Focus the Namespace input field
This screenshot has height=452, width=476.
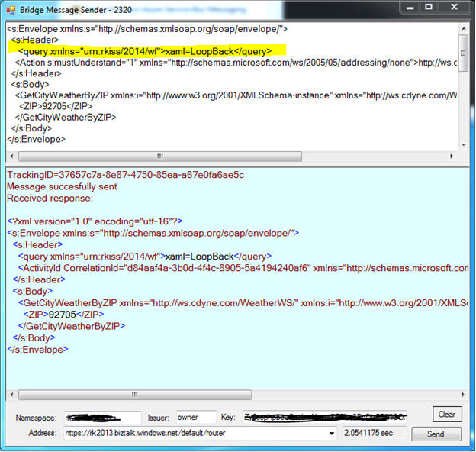click(x=103, y=418)
